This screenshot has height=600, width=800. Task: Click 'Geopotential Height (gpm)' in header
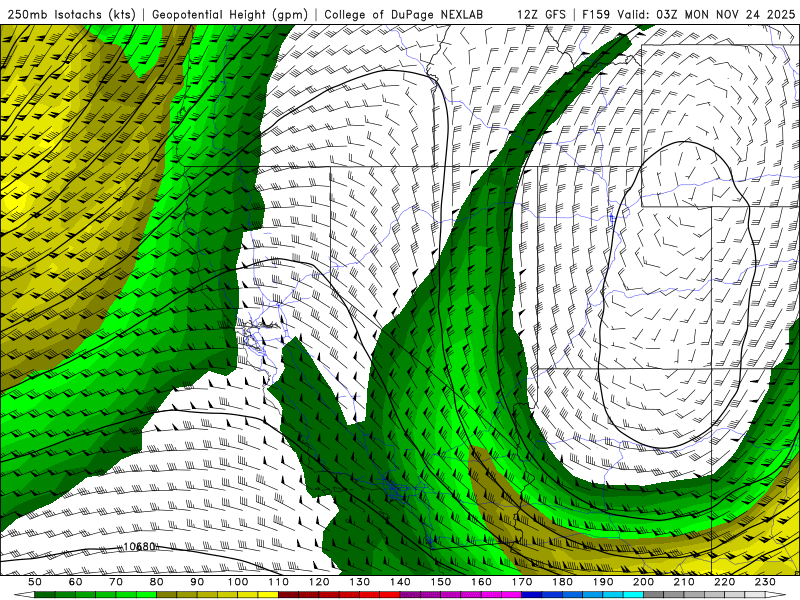coord(230,14)
